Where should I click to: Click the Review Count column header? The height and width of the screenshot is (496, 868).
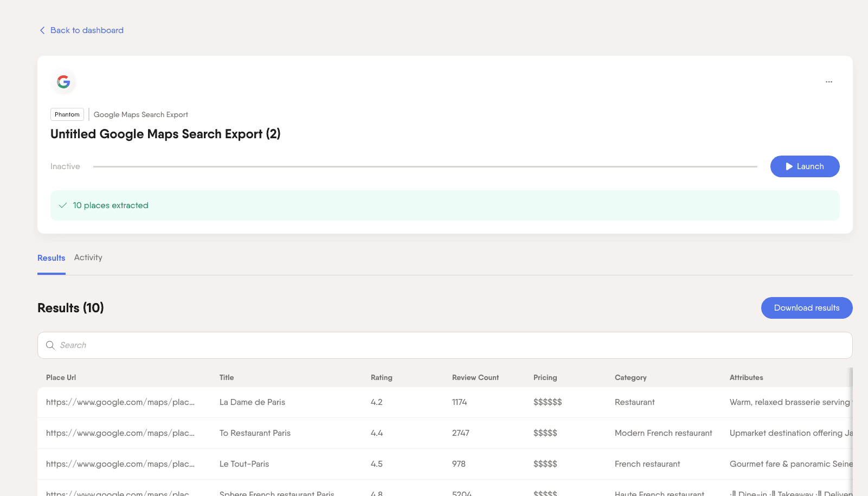click(x=475, y=377)
